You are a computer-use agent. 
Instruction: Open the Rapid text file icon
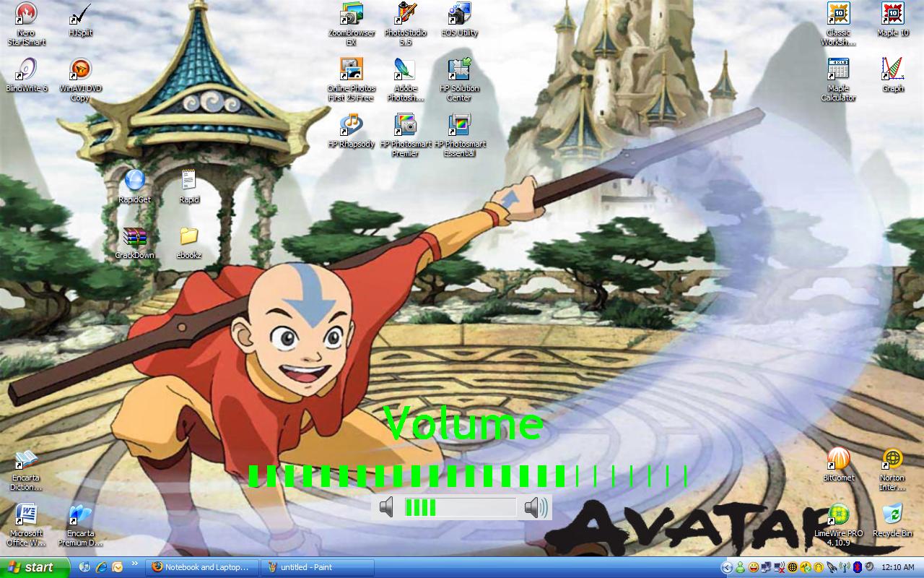click(x=189, y=186)
